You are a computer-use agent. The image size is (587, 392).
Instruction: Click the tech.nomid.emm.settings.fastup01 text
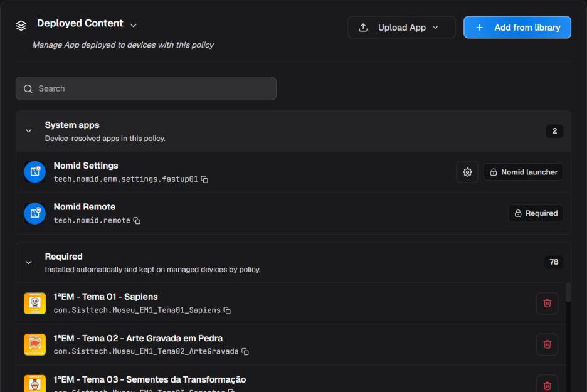pyautogui.click(x=126, y=179)
